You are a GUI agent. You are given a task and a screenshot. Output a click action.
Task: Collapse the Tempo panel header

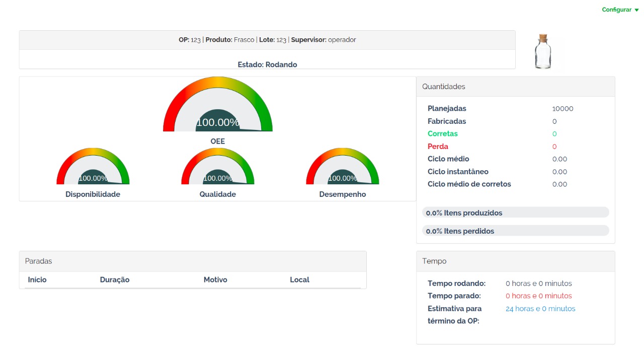coord(434,261)
